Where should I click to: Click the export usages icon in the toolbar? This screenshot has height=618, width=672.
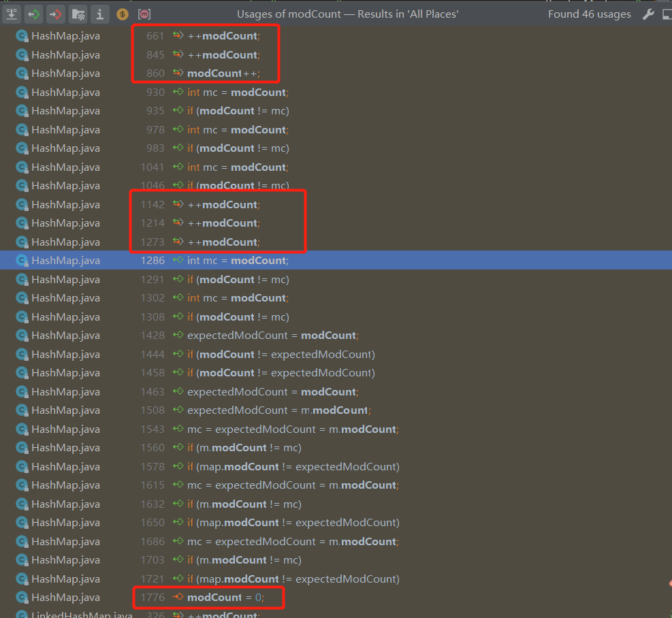coord(12,14)
